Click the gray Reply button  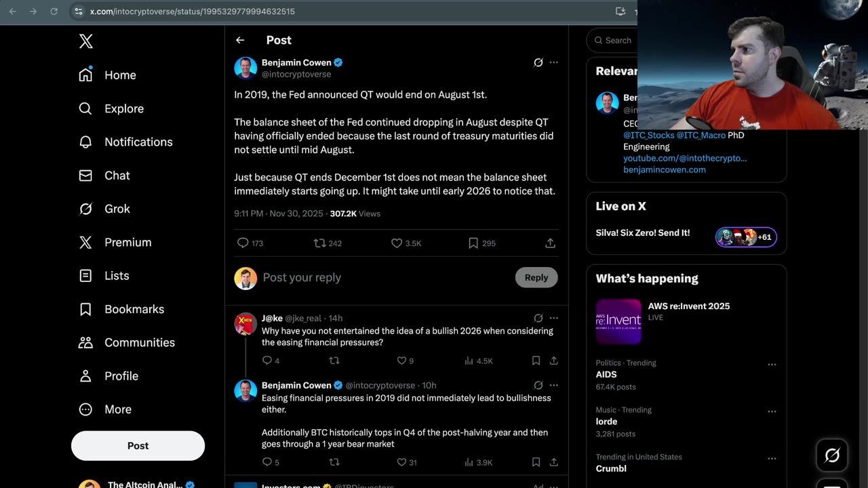[x=536, y=277]
